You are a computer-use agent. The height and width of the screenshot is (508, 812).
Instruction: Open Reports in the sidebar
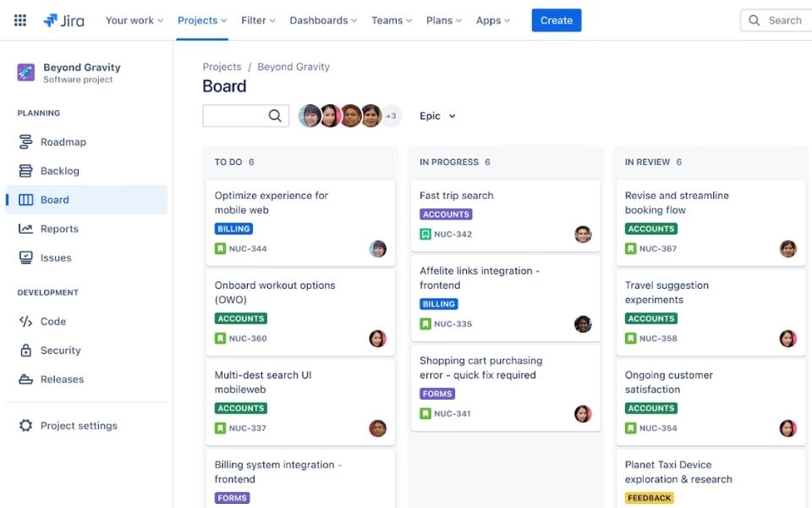point(59,229)
